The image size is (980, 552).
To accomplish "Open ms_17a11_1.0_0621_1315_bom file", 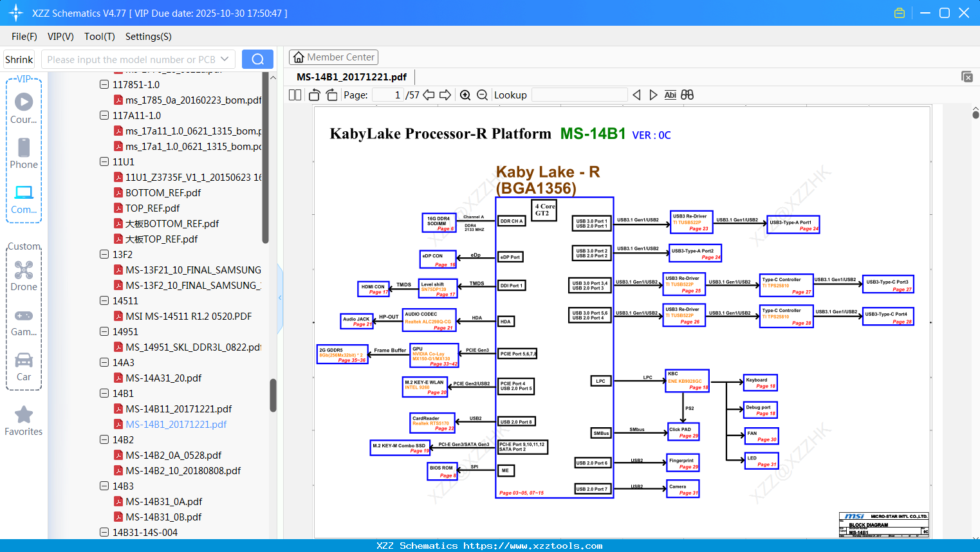I will click(193, 131).
